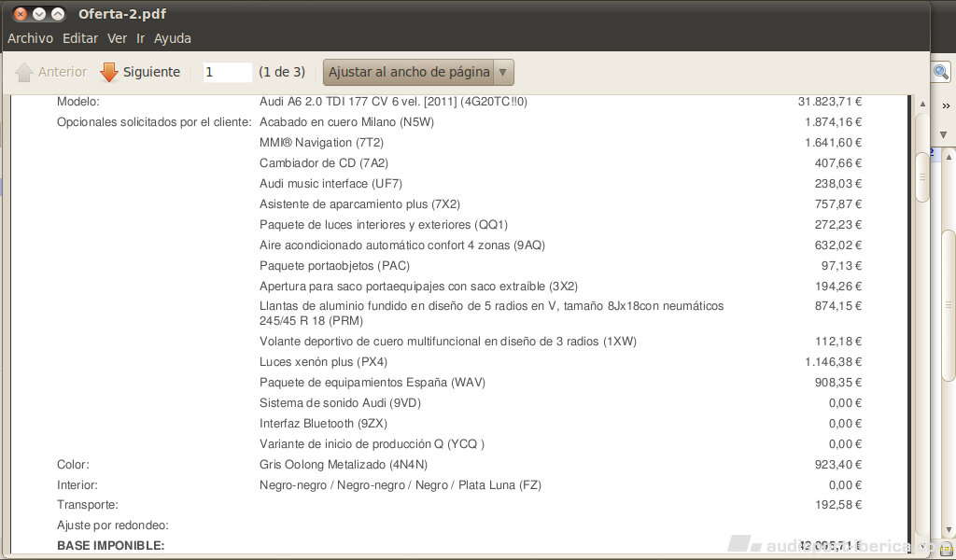The height and width of the screenshot is (560, 956).
Task: Click 'Interfaz Bluetooth (9ZX)' option
Action: (324, 424)
